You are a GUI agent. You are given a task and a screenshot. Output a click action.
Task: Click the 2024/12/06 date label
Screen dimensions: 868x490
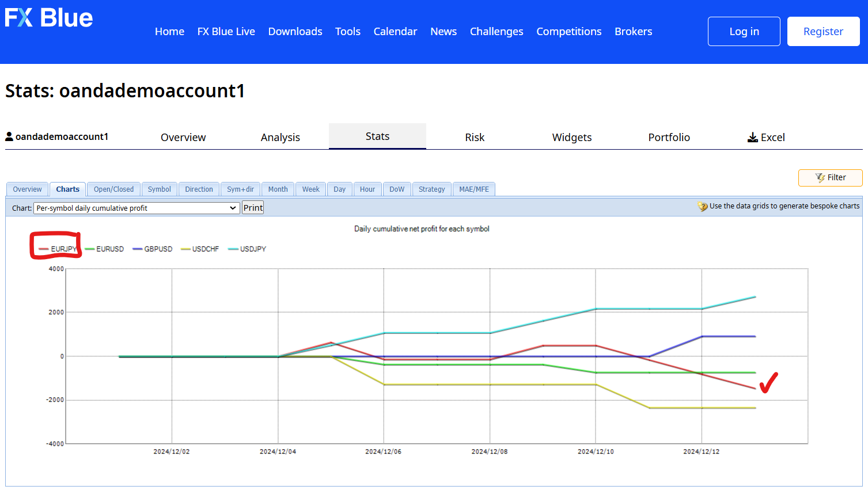point(383,451)
